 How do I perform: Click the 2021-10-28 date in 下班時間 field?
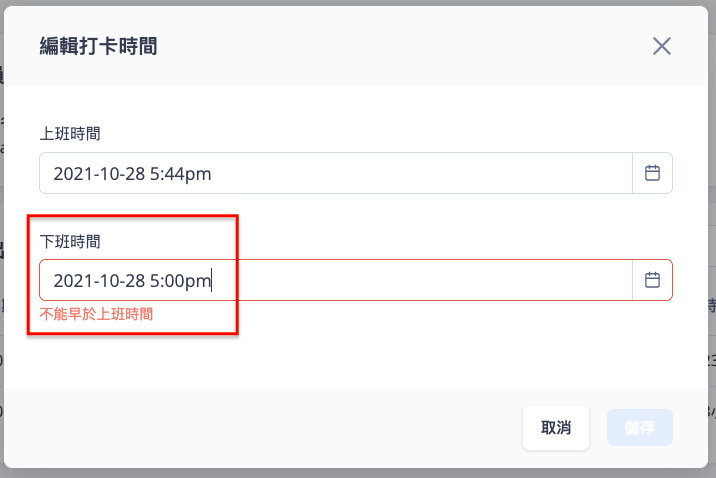(99, 281)
